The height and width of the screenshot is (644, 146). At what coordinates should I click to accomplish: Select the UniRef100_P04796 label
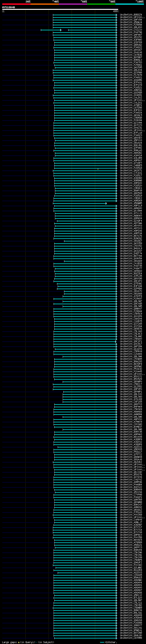click(x=131, y=32)
